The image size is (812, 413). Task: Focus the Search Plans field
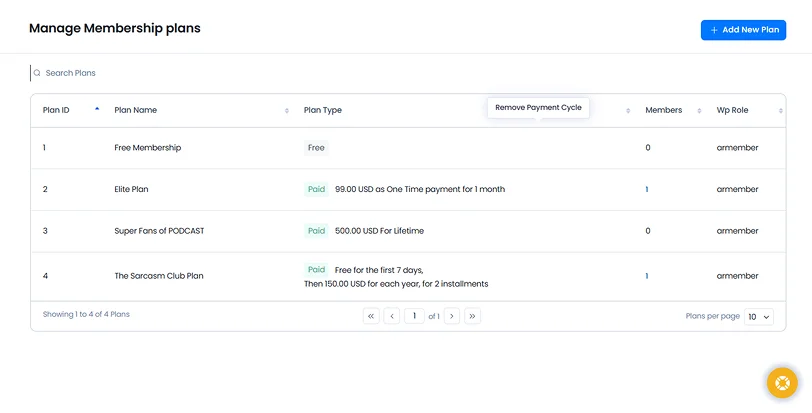pos(70,73)
